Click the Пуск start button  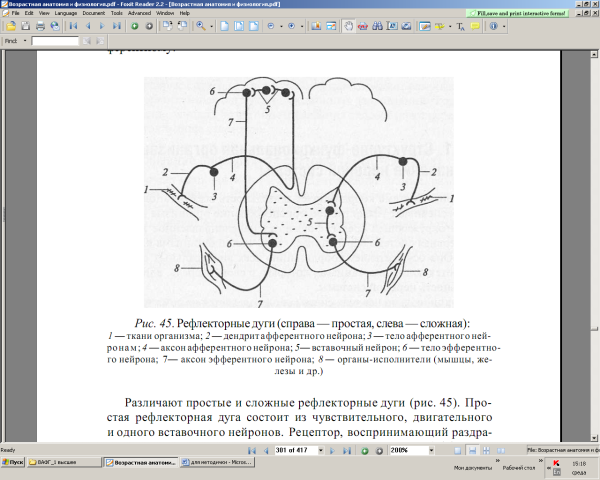(15, 464)
